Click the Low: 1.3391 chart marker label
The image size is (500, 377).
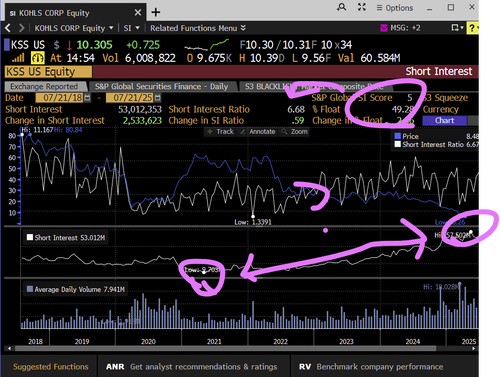coord(253,222)
